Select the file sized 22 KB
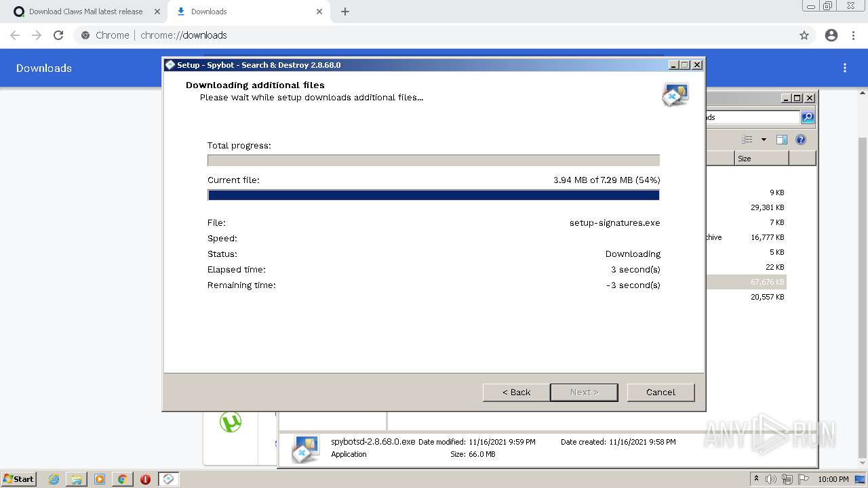Image resolution: width=868 pixels, height=488 pixels. [x=775, y=267]
